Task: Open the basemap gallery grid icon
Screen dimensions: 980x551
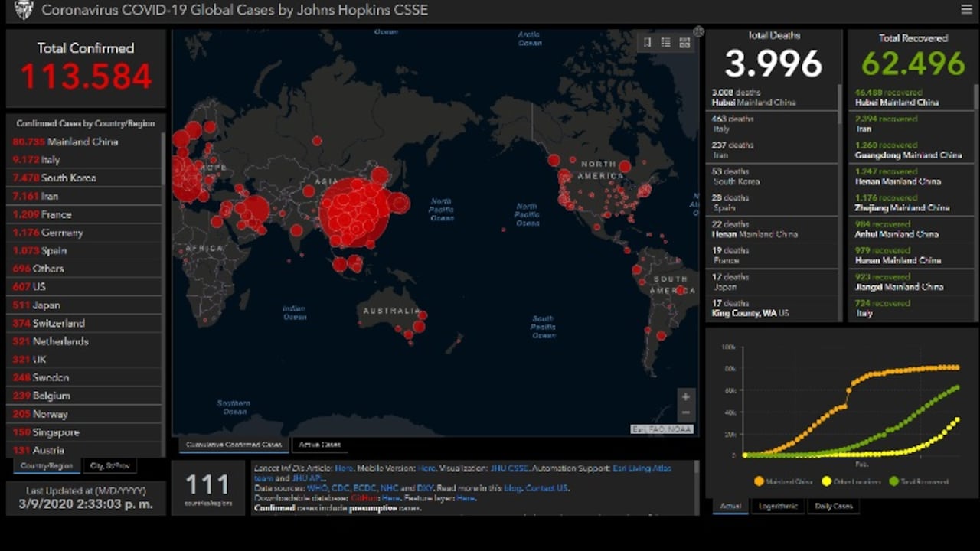Action: 684,43
